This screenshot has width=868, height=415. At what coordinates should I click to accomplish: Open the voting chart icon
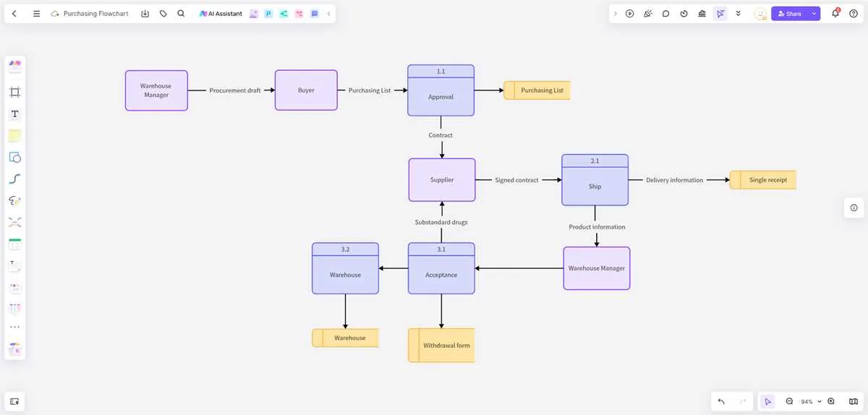[x=702, y=14]
